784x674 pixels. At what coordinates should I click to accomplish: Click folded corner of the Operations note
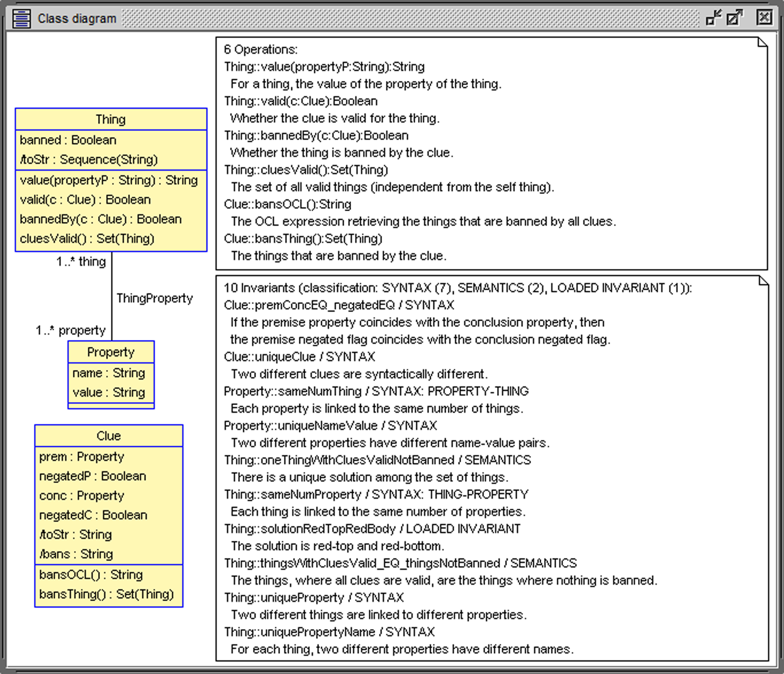[762, 42]
